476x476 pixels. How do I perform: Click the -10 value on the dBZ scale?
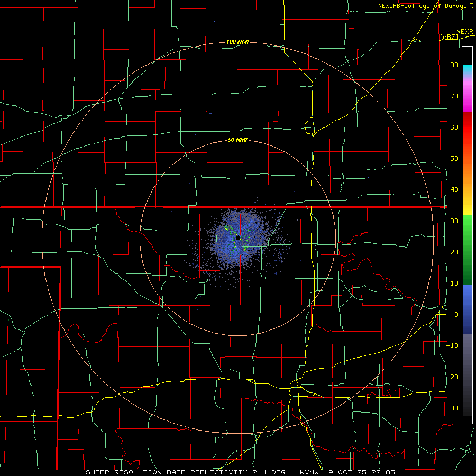(452, 346)
